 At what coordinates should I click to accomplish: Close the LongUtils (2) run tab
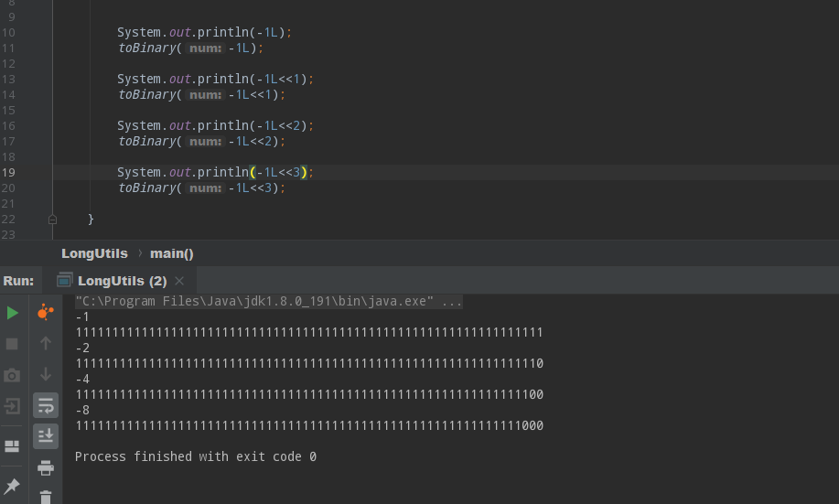tap(179, 281)
